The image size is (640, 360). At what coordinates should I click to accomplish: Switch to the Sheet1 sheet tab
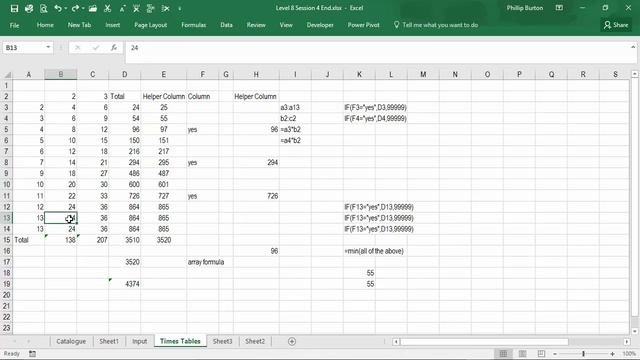click(109, 341)
